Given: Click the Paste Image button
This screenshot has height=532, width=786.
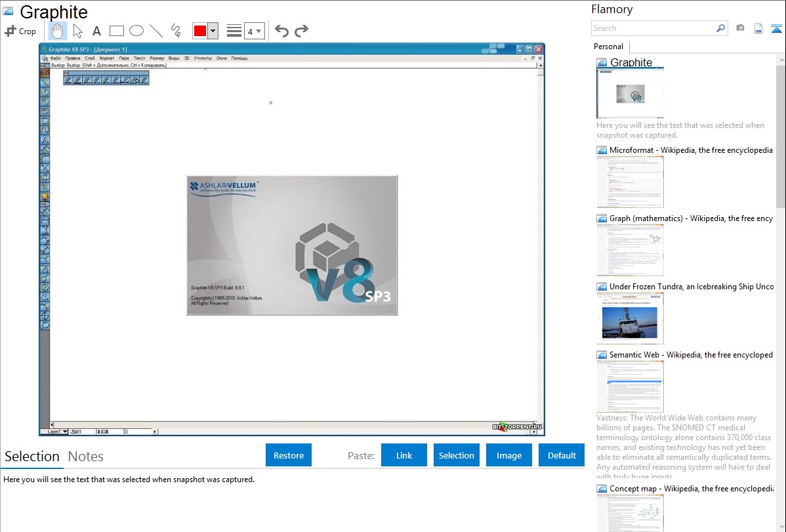Looking at the screenshot, I should [508, 455].
